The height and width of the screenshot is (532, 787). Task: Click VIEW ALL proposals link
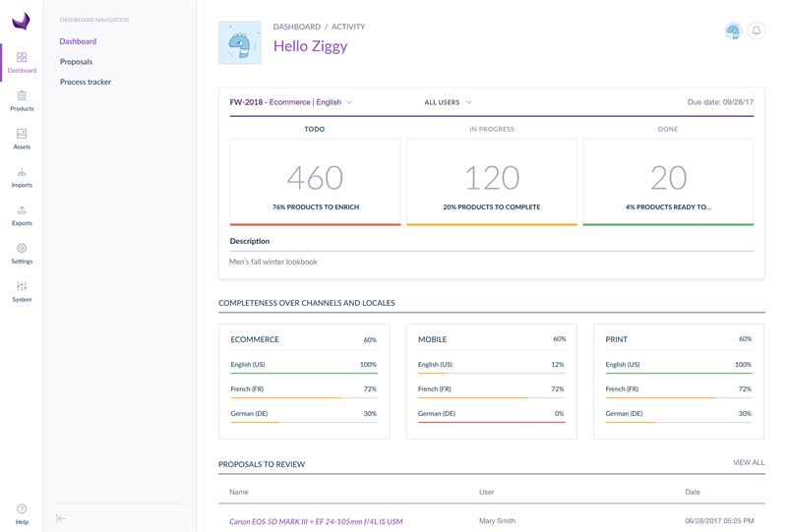click(748, 462)
